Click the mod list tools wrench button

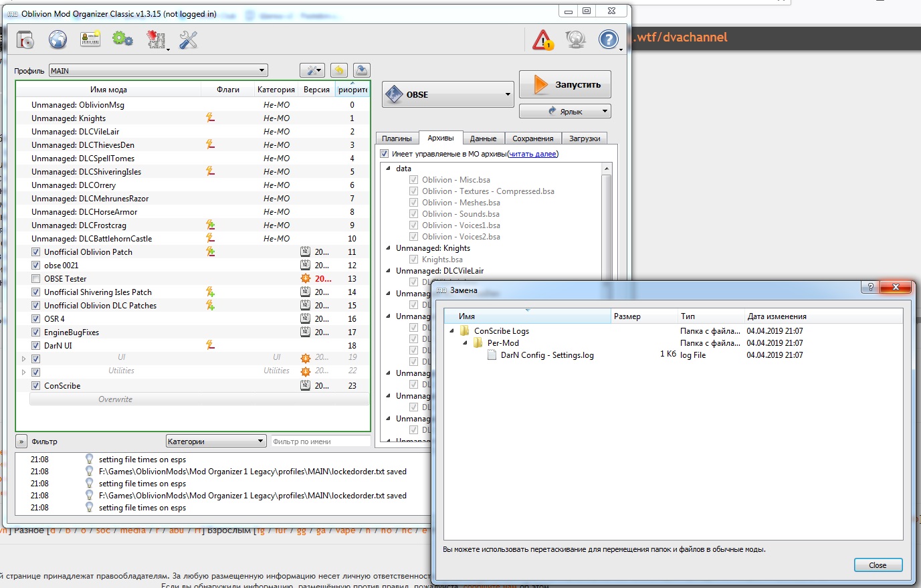pyautogui.click(x=312, y=70)
